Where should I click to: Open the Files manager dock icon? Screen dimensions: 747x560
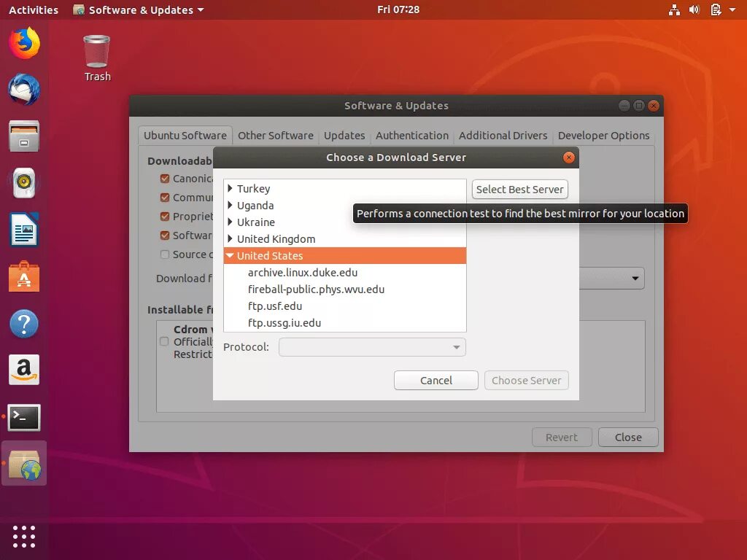(24, 136)
